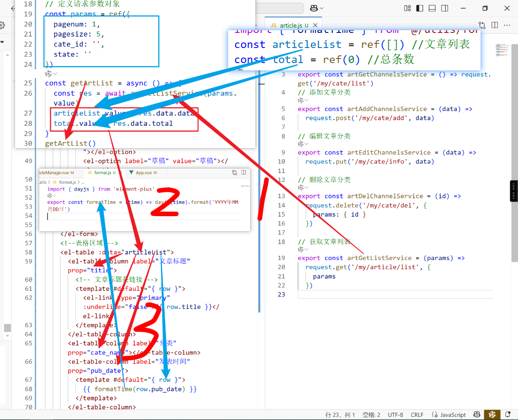This screenshot has height=420, width=518.
Task: Click the cursor position 行 23, 列 1
Action: pyautogui.click(x=340, y=415)
